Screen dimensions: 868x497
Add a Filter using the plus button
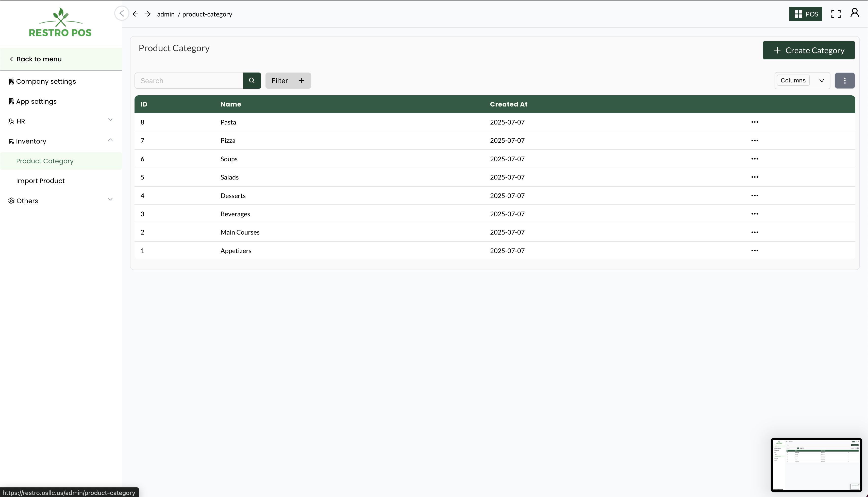[301, 81]
